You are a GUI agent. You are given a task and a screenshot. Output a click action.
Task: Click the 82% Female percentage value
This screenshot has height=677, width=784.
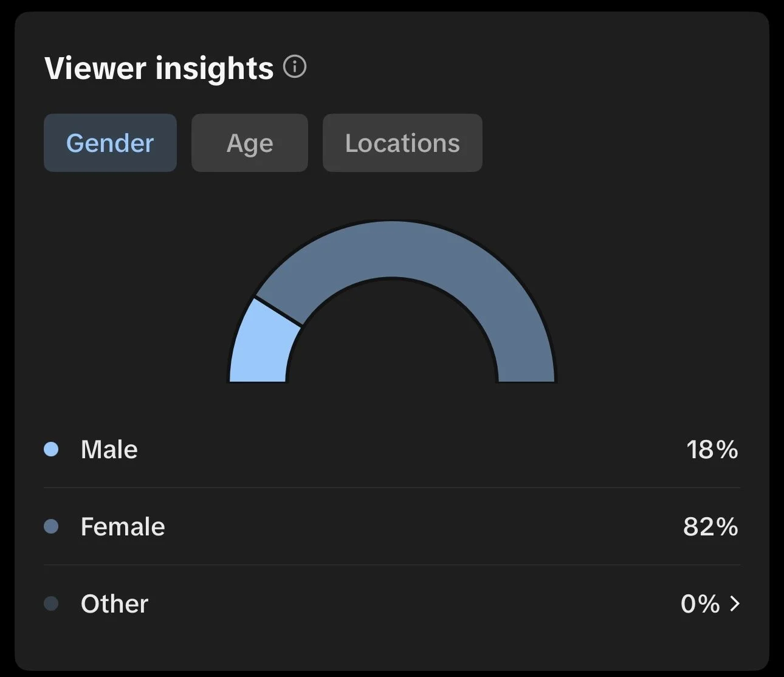coord(710,526)
